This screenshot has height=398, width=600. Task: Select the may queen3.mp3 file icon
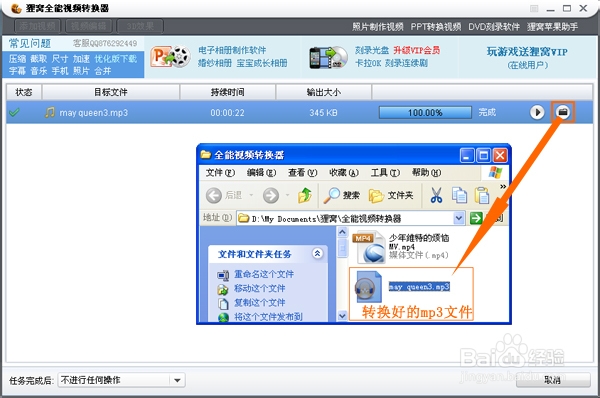368,287
